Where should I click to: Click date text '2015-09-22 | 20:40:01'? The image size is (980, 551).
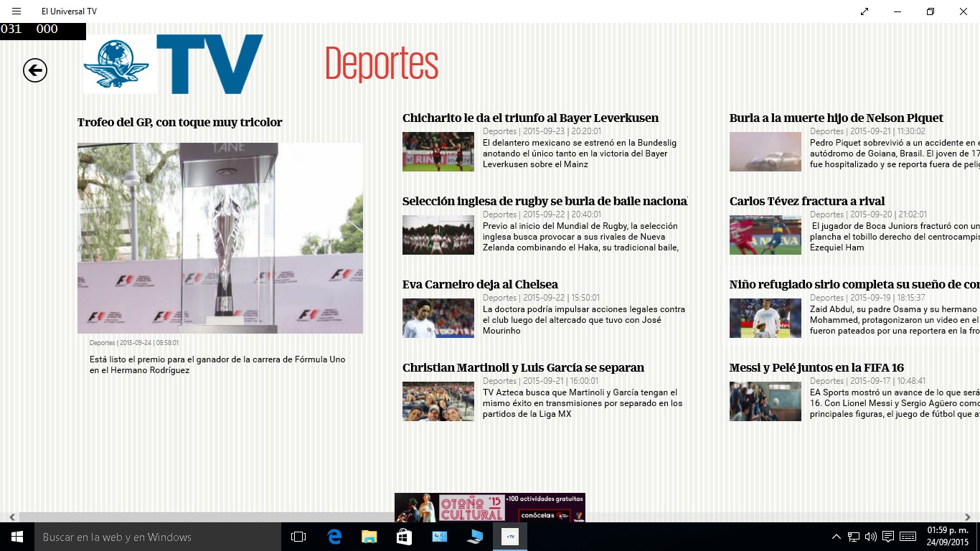click(562, 215)
